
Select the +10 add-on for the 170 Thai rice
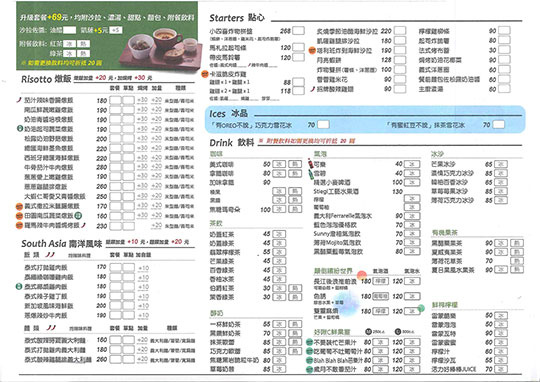[143, 268]
